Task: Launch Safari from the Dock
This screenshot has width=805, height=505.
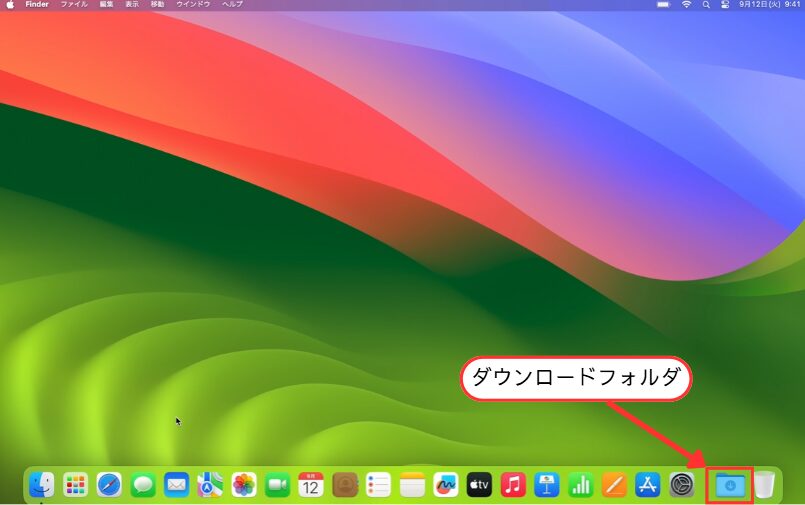Action: click(109, 485)
